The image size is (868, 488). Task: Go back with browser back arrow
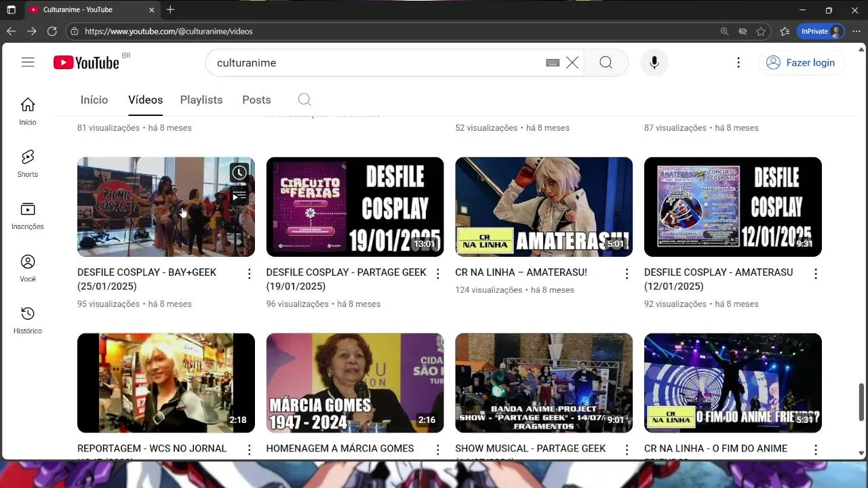click(11, 31)
